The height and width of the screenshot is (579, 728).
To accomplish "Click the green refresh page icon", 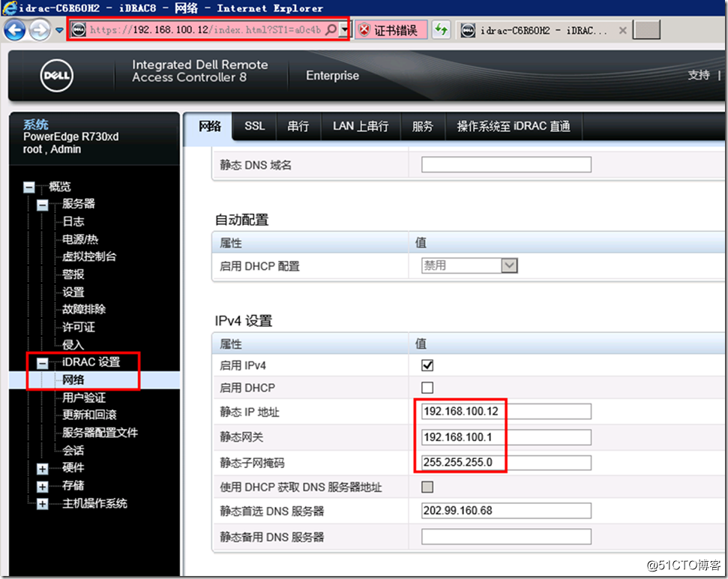I will (442, 30).
